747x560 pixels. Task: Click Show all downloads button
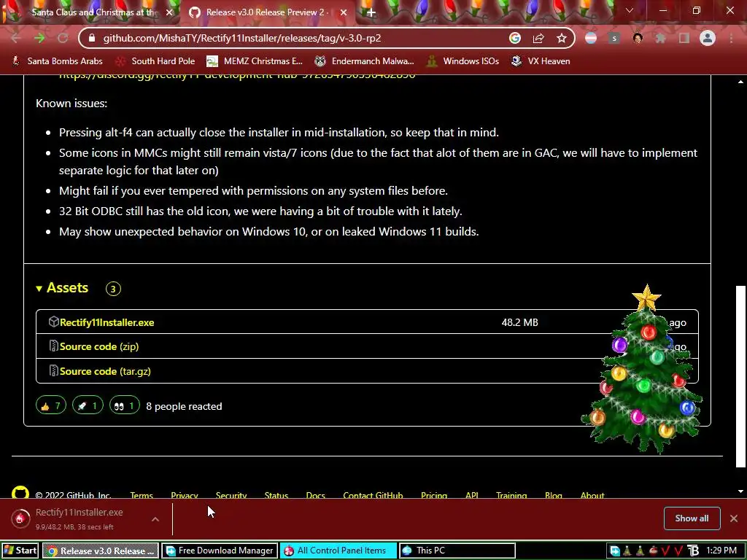pos(692,518)
